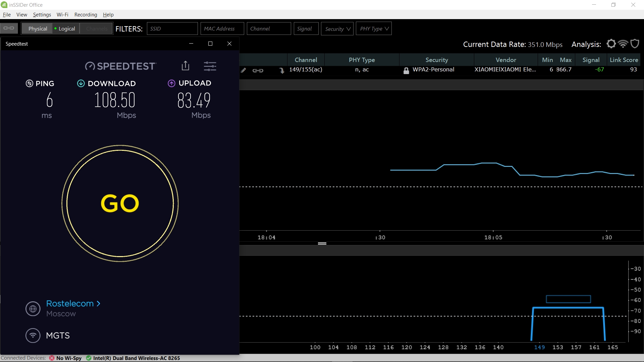
Task: Click the 83.49 upload result
Action: click(194, 100)
